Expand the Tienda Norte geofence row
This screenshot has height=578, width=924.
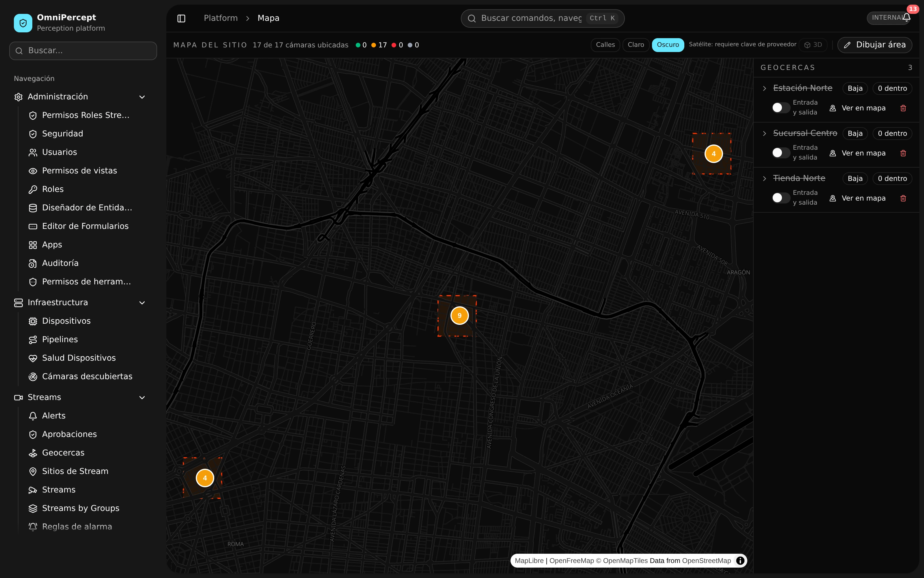(764, 179)
